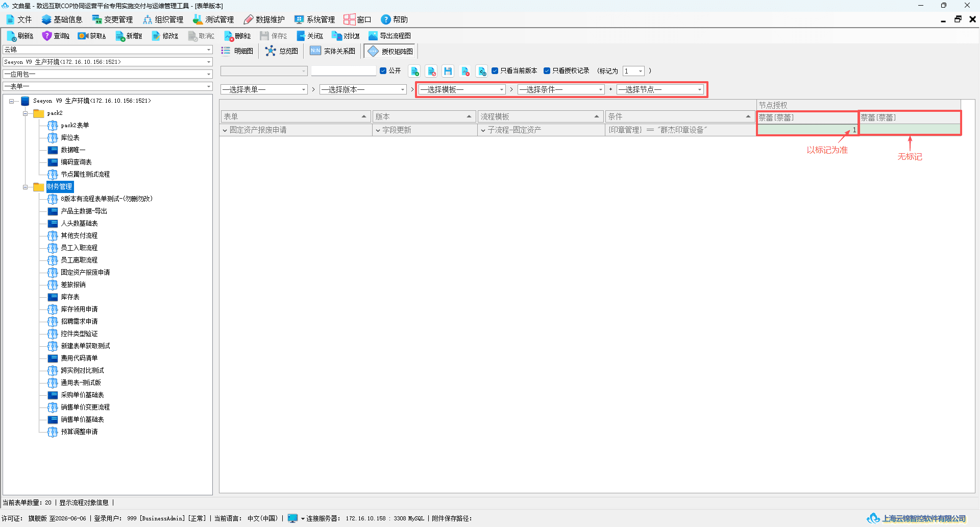The height and width of the screenshot is (527, 980).
Task: Toggle the 只看当前版本 checkbox
Action: pos(495,71)
